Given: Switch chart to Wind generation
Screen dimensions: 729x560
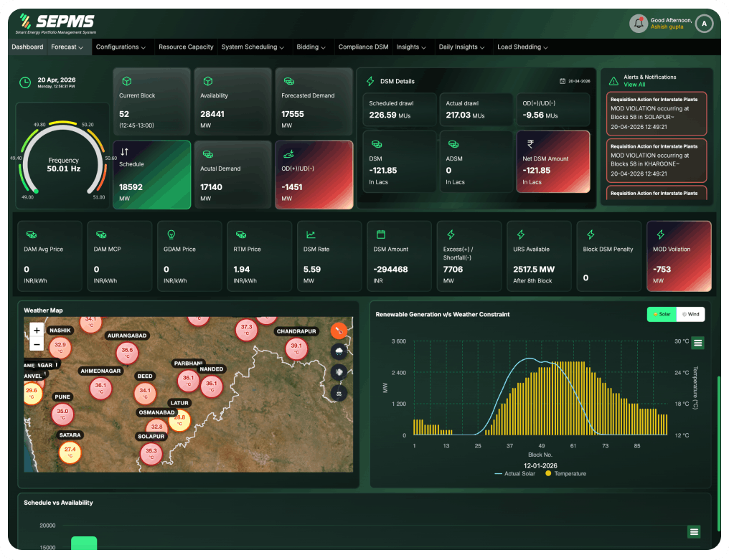Looking at the screenshot, I should point(691,314).
